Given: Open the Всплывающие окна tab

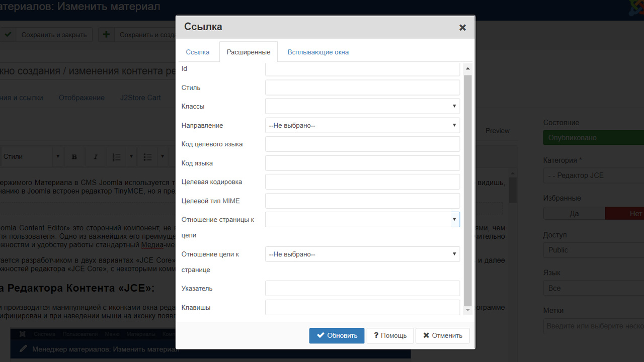Looking at the screenshot, I should click(318, 52).
